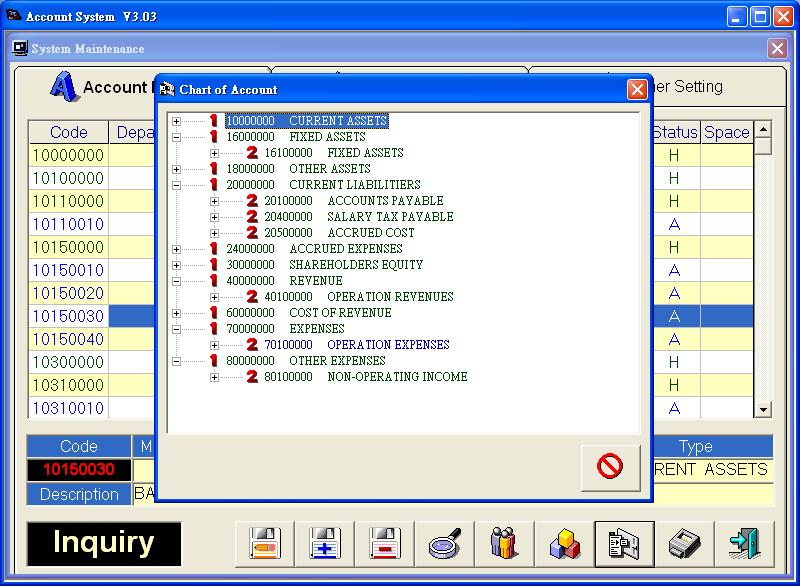
Task: Collapse the 20000000 CURRENT LIABILITIERS node
Action: [177, 185]
